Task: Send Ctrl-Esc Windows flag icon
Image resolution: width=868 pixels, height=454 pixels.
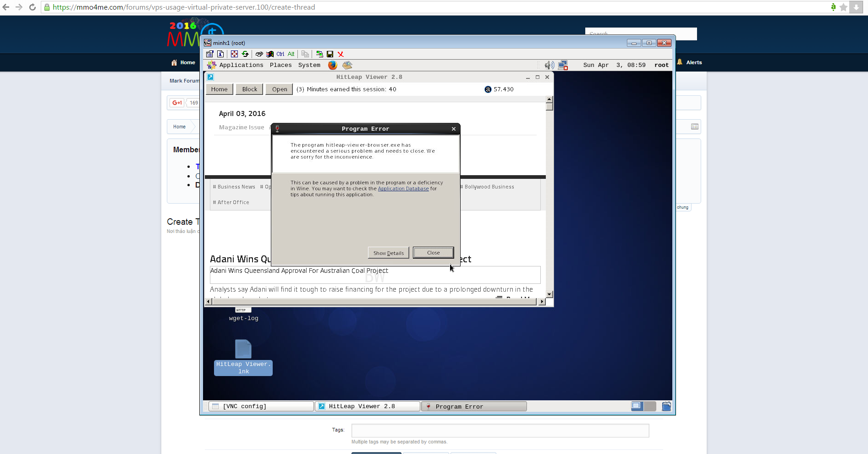Action: coord(270,54)
